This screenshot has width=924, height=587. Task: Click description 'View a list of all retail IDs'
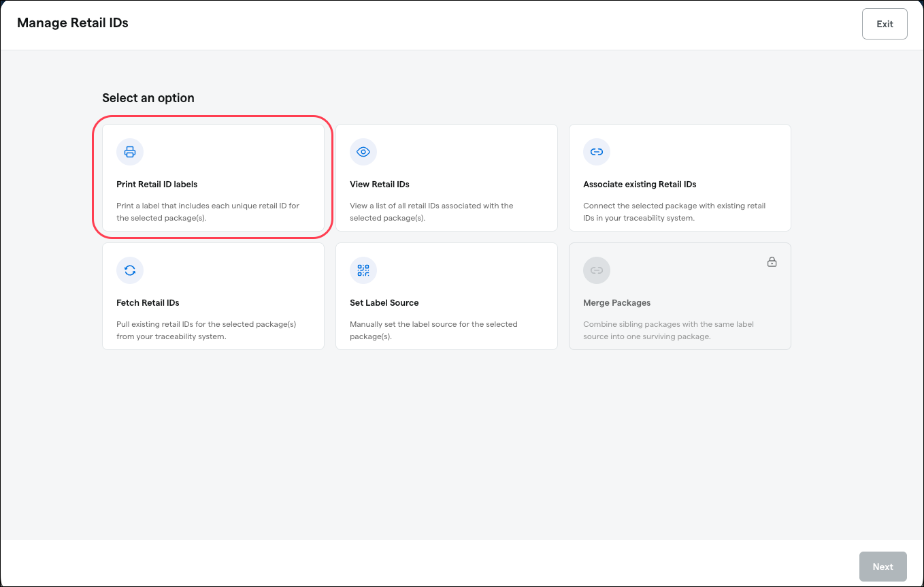(431, 212)
